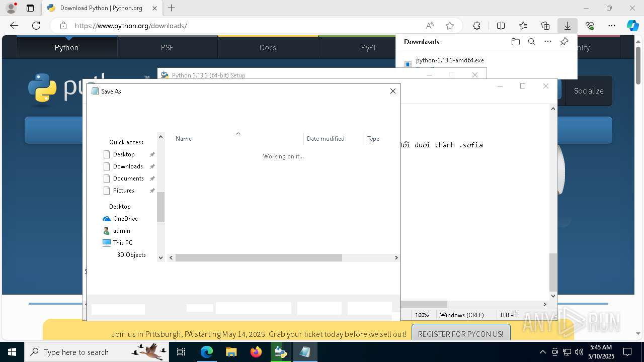Image resolution: width=644 pixels, height=362 pixels.
Task: Open a new browser tab
Action: pos(172,8)
